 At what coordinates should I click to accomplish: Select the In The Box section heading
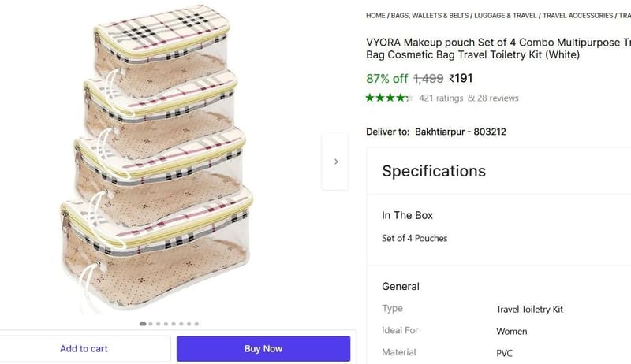pyautogui.click(x=407, y=215)
